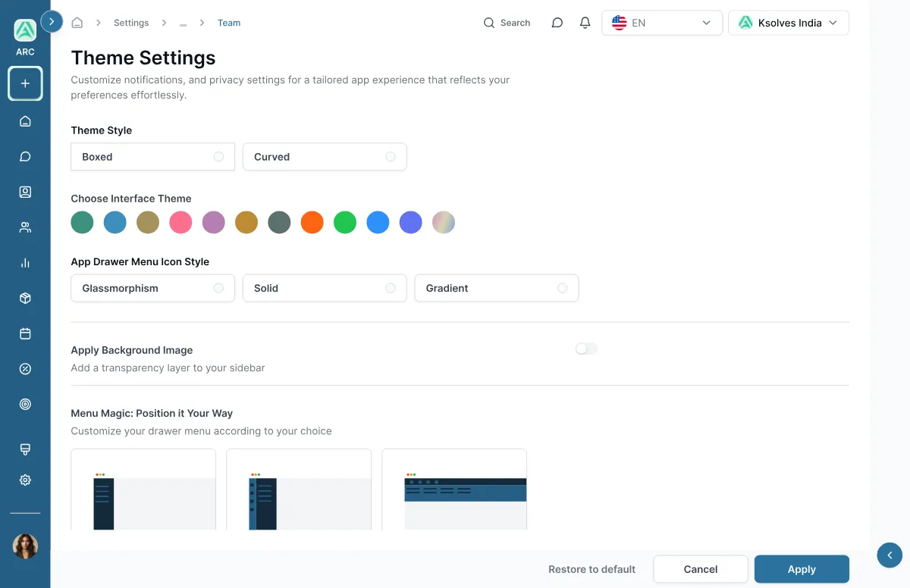The height and width of the screenshot is (588, 910).
Task: Select Curved theme style
Action: click(325, 157)
